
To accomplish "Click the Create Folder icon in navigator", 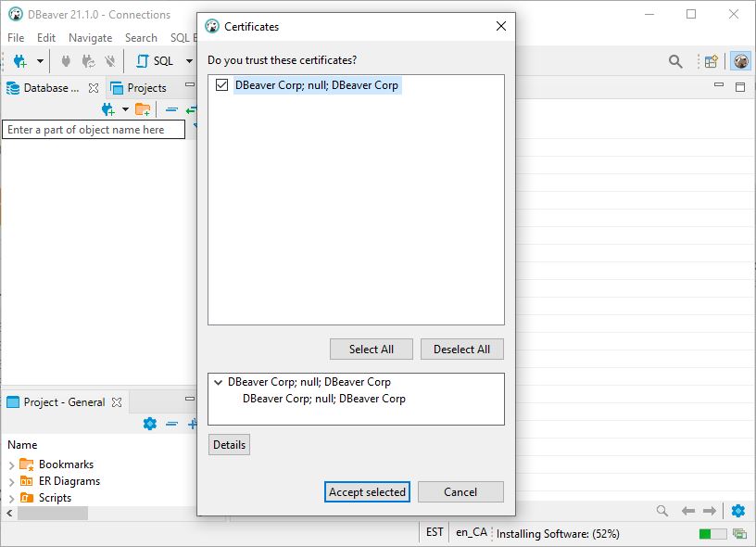I will click(143, 110).
